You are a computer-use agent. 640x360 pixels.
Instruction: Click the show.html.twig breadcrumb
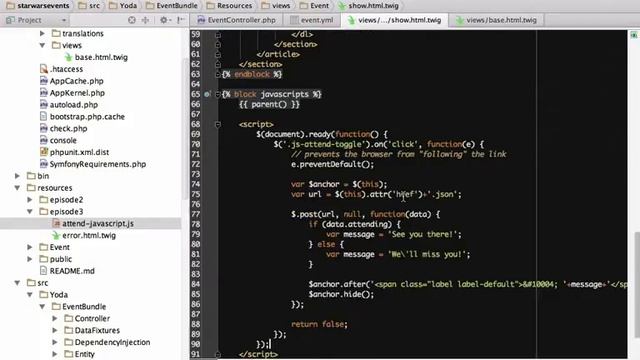[x=368, y=6]
